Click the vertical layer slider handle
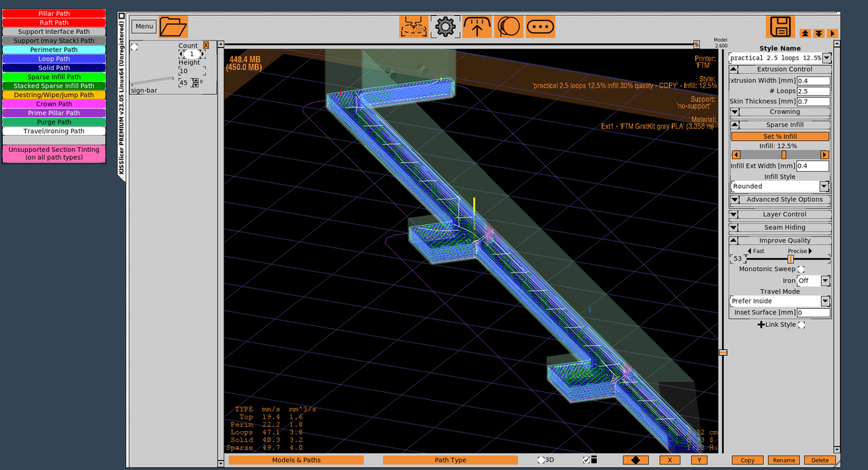868x470 pixels. coord(722,352)
